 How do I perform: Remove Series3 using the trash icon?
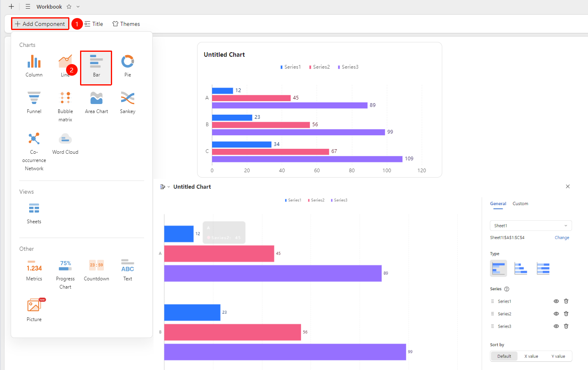coord(566,326)
